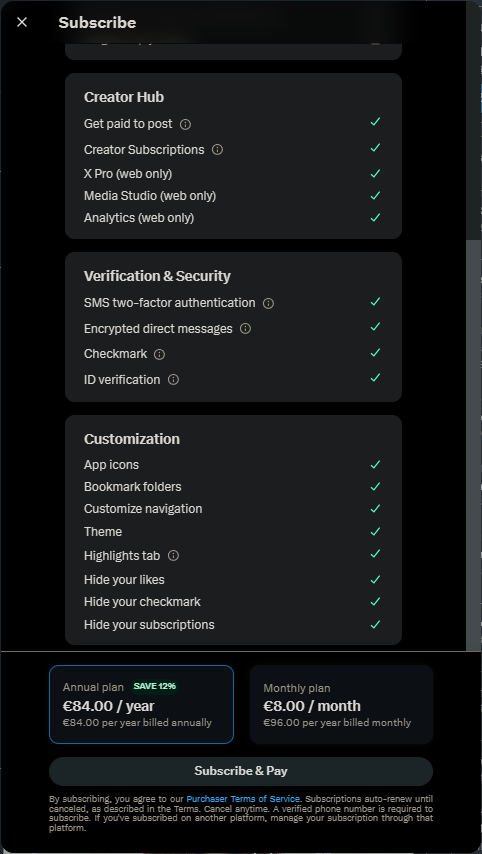This screenshot has height=854, width=482.
Task: Open info icon next to Get paid to post
Action: (185, 125)
